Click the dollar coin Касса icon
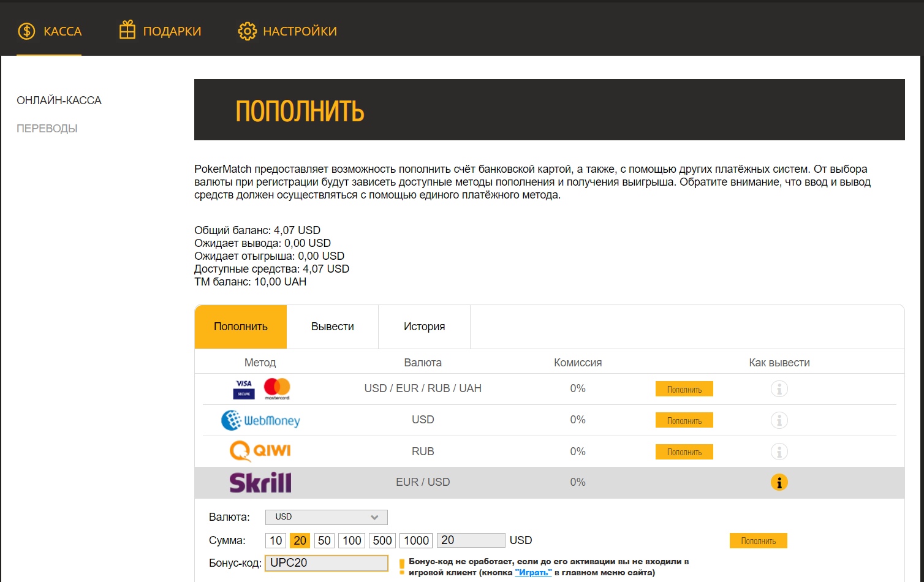Viewport: 924px width, 582px height. tap(26, 31)
